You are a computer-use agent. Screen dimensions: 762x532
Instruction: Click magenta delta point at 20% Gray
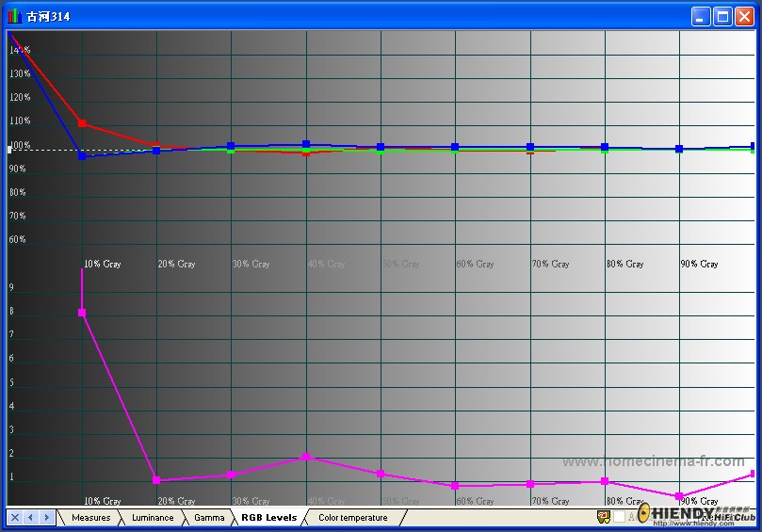pos(156,480)
